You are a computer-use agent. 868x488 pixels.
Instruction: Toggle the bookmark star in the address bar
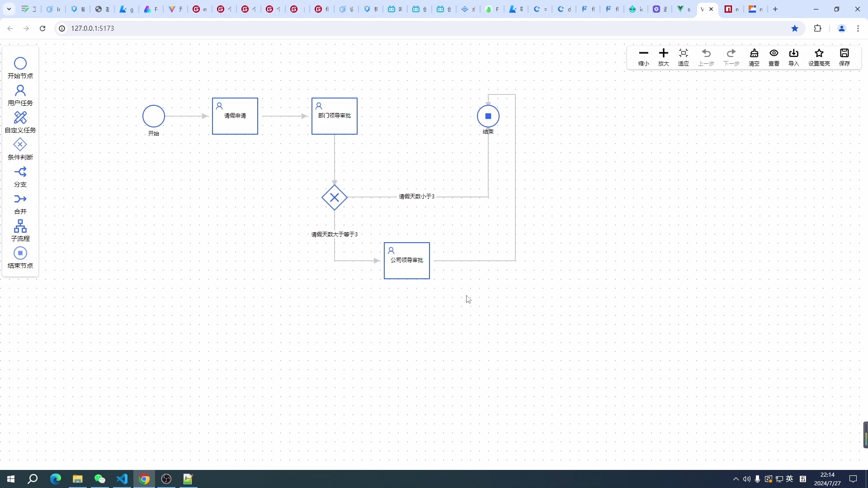coord(795,28)
